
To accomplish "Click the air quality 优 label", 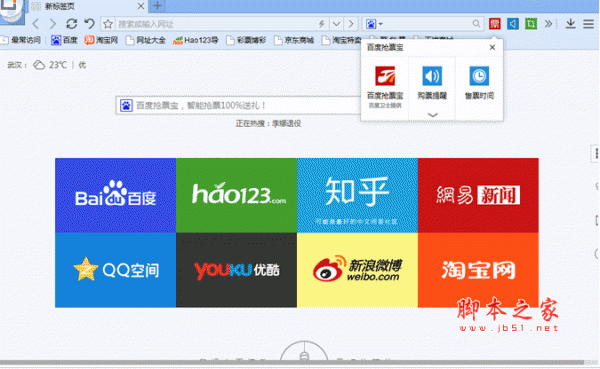I will click(82, 65).
